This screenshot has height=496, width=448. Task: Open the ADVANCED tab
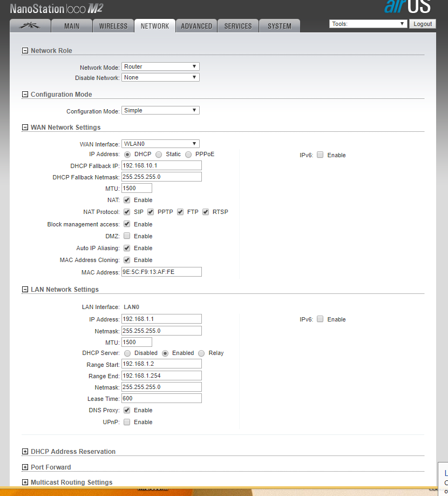pos(196,26)
